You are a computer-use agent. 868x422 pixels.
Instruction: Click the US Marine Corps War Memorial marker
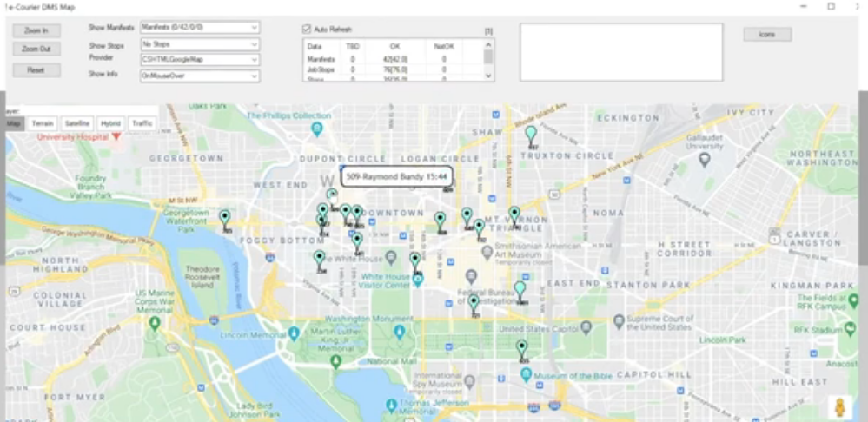tap(155, 323)
